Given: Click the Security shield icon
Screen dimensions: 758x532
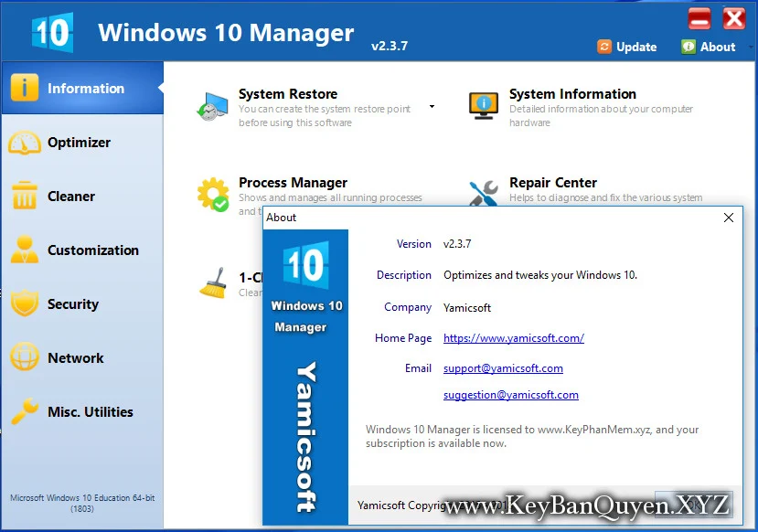Looking at the screenshot, I should point(24,303).
